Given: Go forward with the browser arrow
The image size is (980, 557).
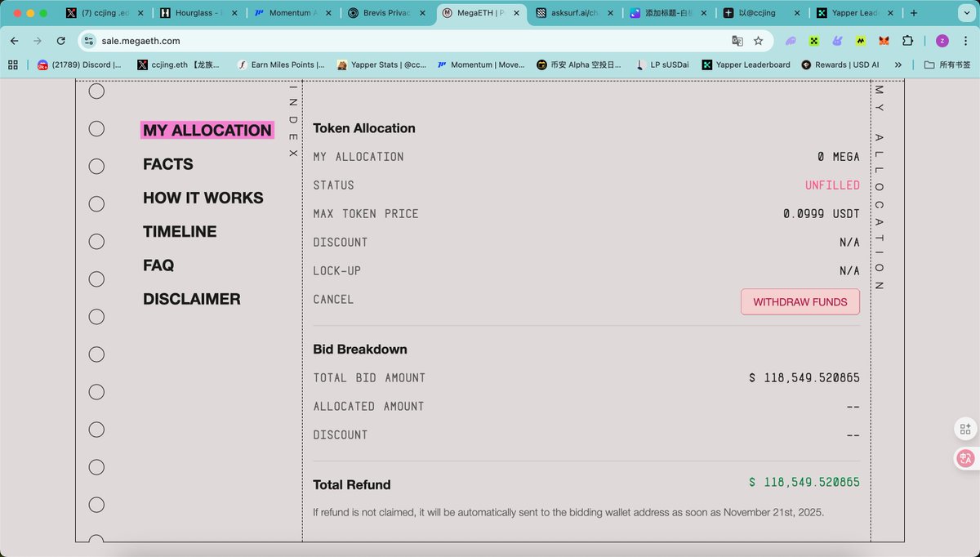Looking at the screenshot, I should click(37, 41).
